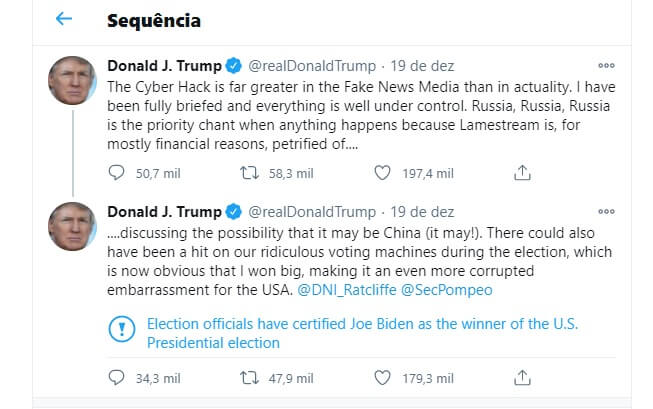Open Trump's profile picture on first tweet
The width and height of the screenshot is (653, 409).
(72, 80)
